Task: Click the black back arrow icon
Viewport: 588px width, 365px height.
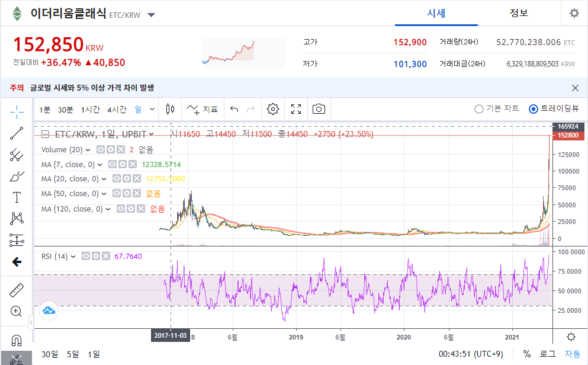Action: click(17, 262)
